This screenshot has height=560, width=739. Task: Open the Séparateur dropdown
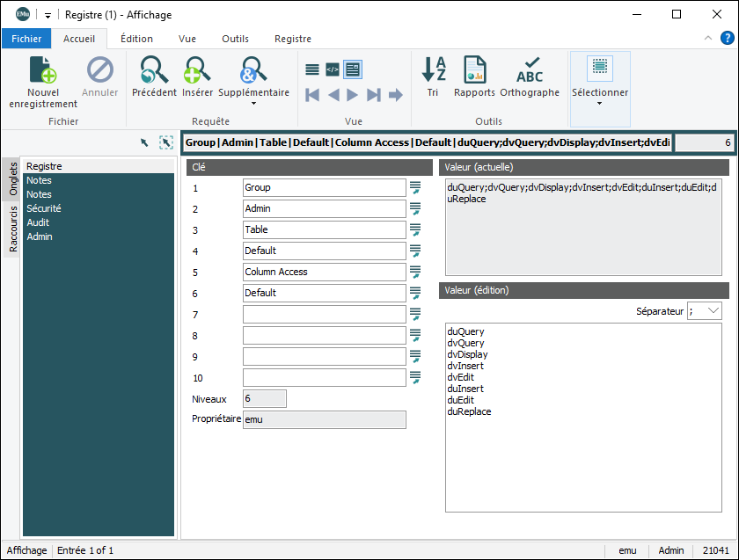[x=713, y=310]
